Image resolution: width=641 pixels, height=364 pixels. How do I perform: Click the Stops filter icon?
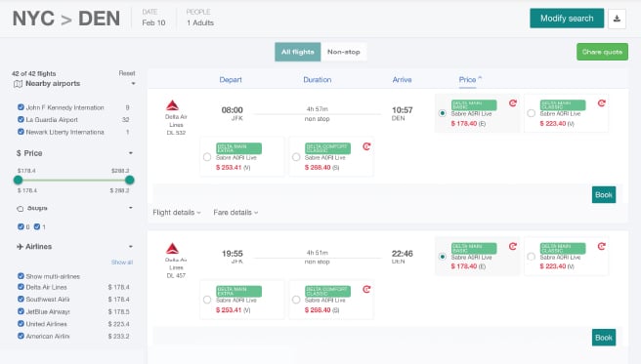pyautogui.click(x=20, y=209)
